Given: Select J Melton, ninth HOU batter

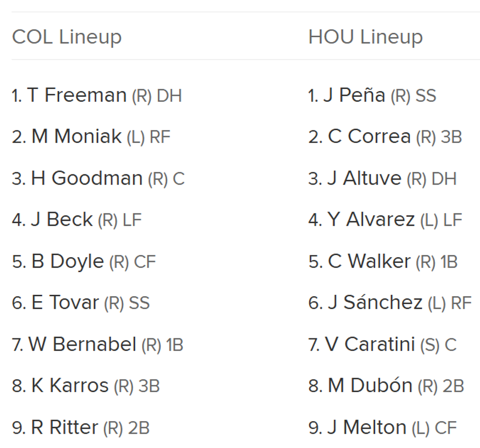Looking at the screenshot, I should tap(367, 427).
